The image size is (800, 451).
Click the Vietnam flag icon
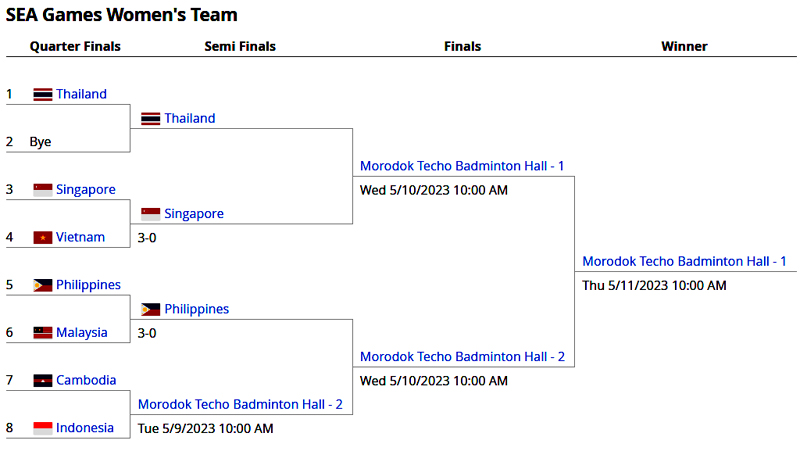click(x=43, y=238)
